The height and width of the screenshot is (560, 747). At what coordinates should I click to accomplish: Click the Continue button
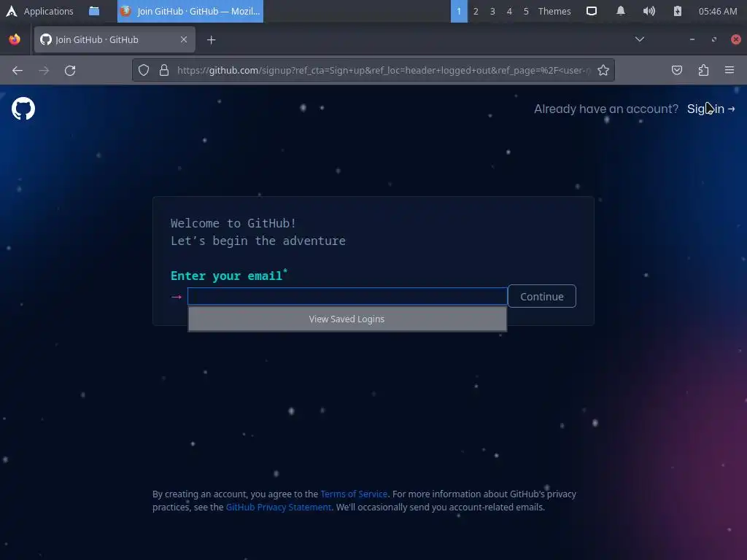pyautogui.click(x=542, y=296)
